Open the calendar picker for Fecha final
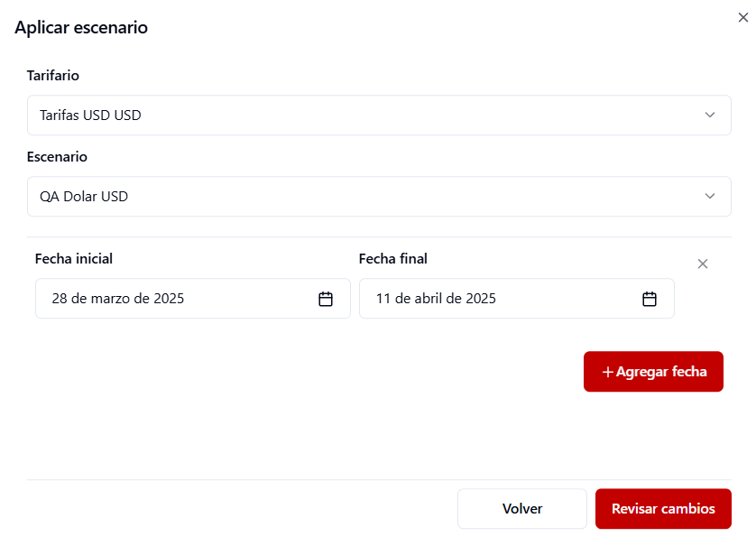Image resolution: width=756 pixels, height=546 pixels. pos(649,299)
